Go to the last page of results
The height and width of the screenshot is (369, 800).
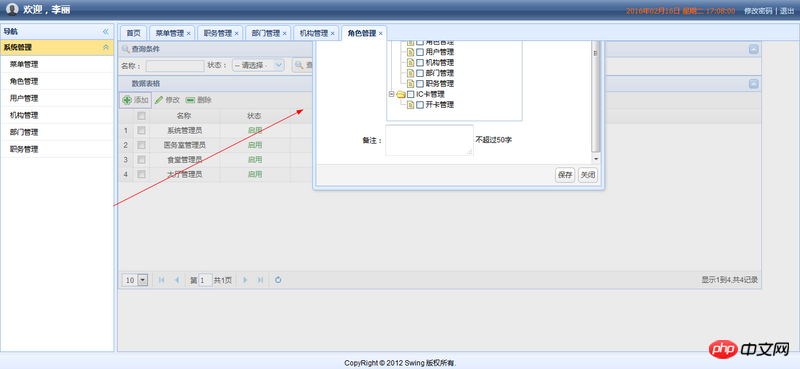(x=260, y=280)
